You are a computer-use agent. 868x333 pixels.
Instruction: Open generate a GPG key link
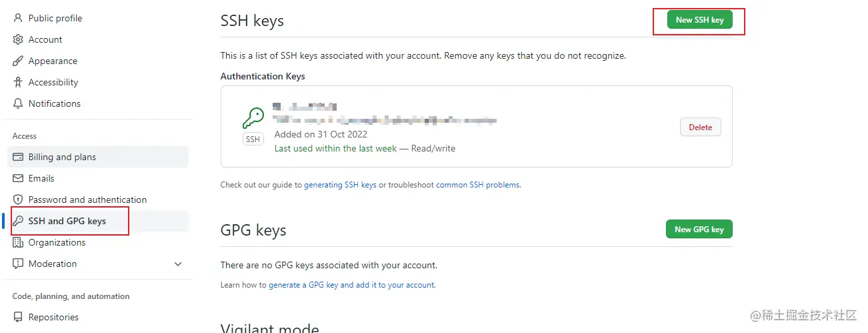(x=351, y=285)
